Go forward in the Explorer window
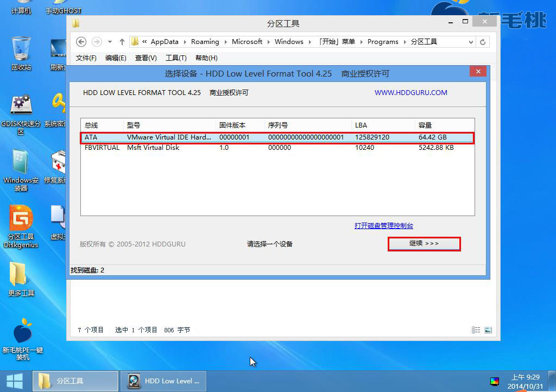 97,42
